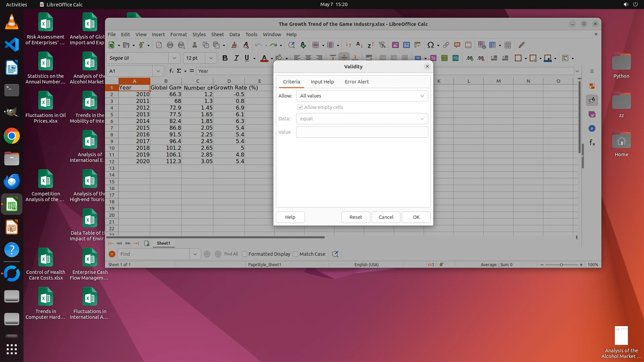Viewport: 644px width, 362px height.
Task: Enable the Match Case checkbox
Action: tap(296, 254)
